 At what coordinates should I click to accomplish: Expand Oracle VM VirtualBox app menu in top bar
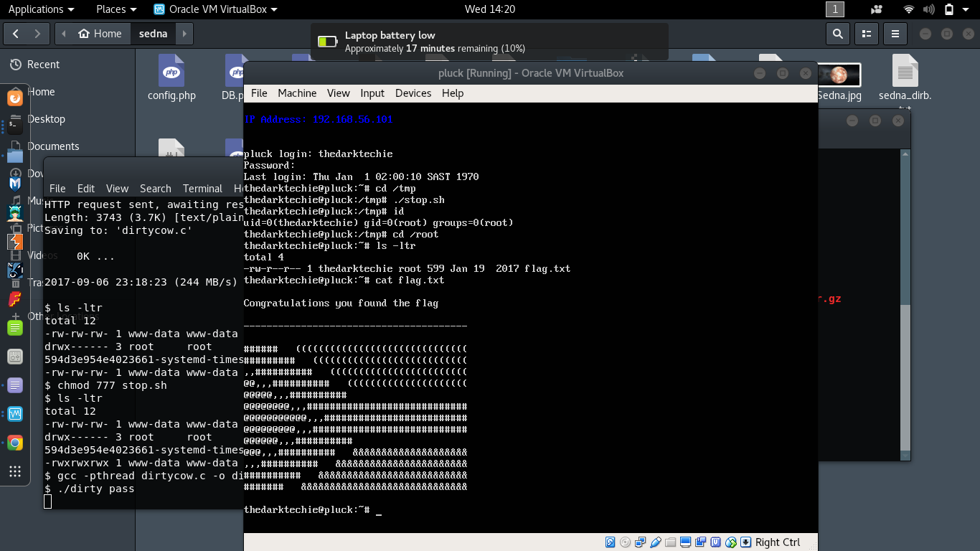(216, 9)
